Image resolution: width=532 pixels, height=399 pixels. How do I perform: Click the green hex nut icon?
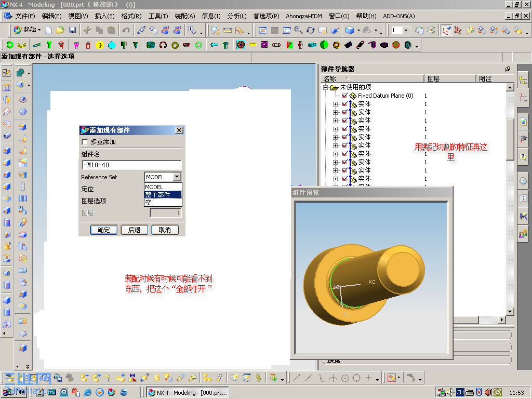coord(10,45)
